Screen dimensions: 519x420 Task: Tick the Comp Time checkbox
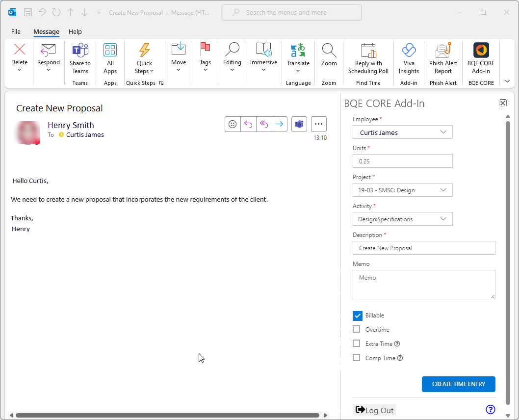point(357,358)
